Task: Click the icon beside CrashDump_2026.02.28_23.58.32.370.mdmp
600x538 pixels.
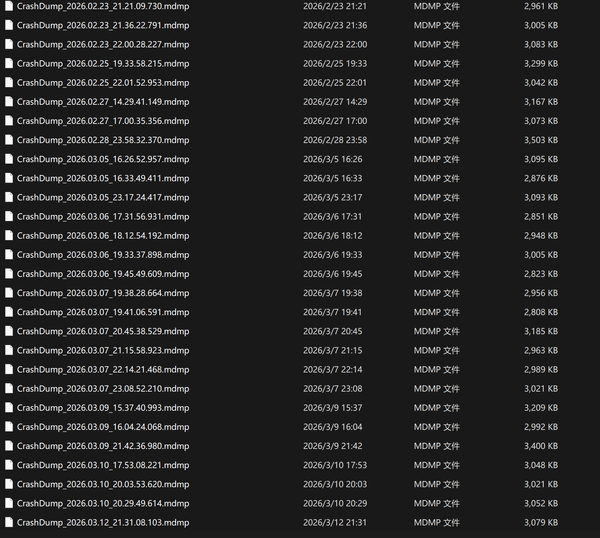Action: 9,140
